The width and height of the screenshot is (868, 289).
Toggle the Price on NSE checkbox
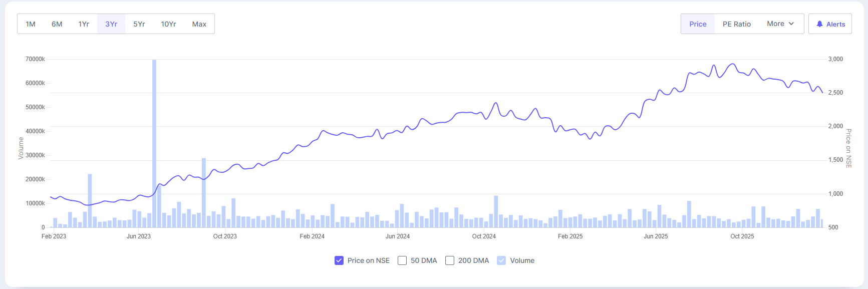pyautogui.click(x=339, y=260)
